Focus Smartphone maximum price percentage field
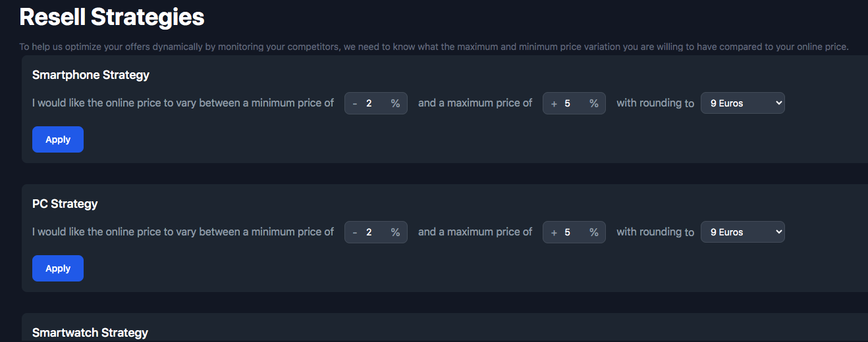 click(x=572, y=103)
